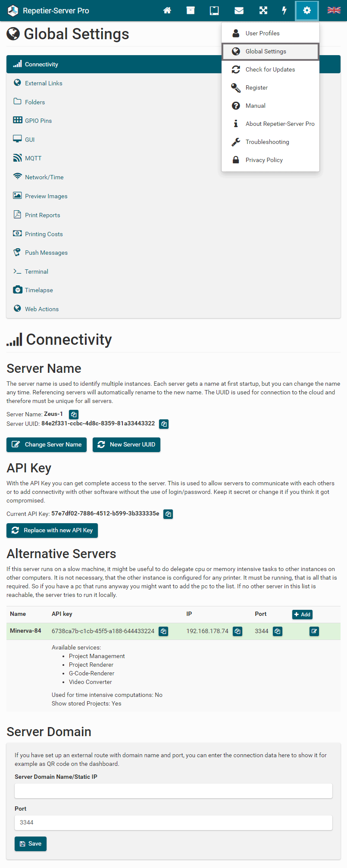Image resolution: width=347 pixels, height=868 pixels.
Task: Edit the Minerva-84 alternative server entry
Action: click(x=314, y=631)
